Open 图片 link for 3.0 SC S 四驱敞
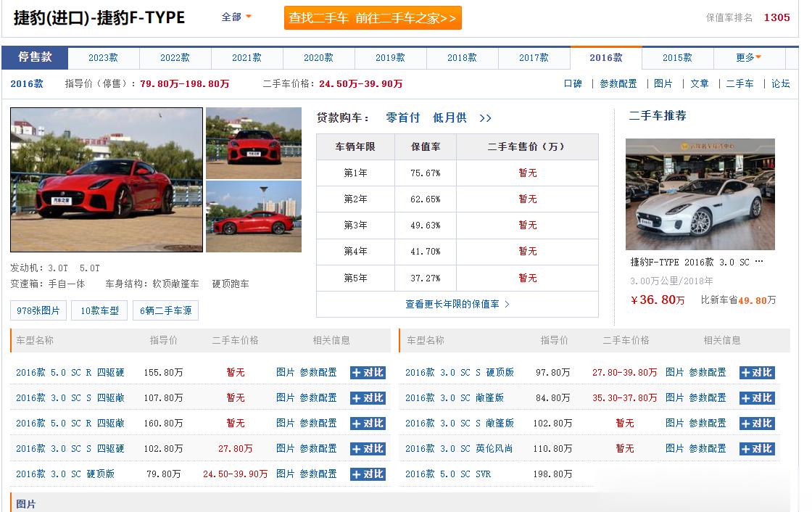This screenshot has height=512, width=812. pyautogui.click(x=285, y=398)
